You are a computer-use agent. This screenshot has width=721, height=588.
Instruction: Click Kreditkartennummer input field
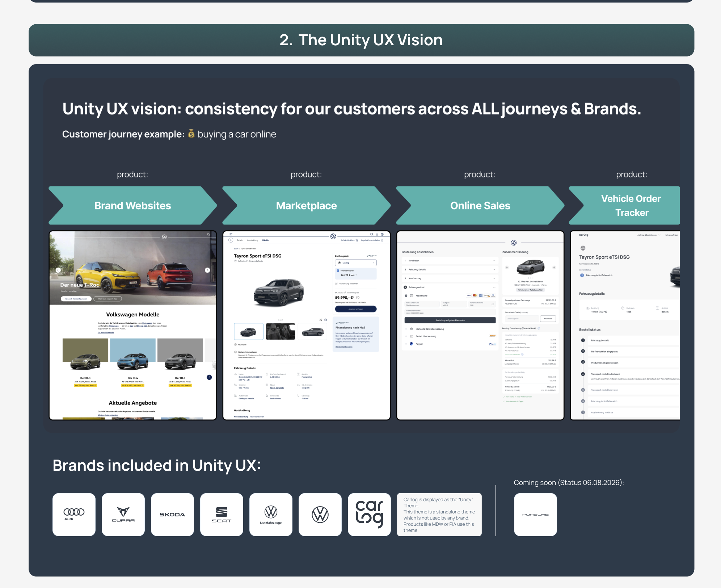pyautogui.click(x=450, y=312)
